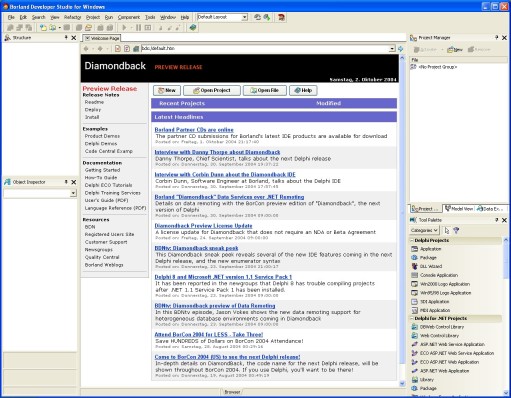Click the browser Forward arrow icon

click(100, 49)
